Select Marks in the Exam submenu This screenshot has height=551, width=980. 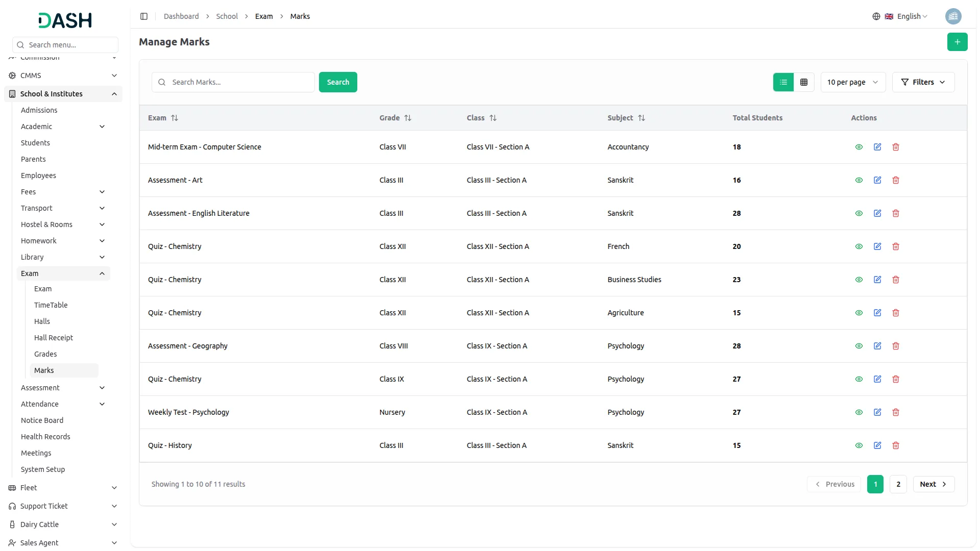(x=44, y=370)
